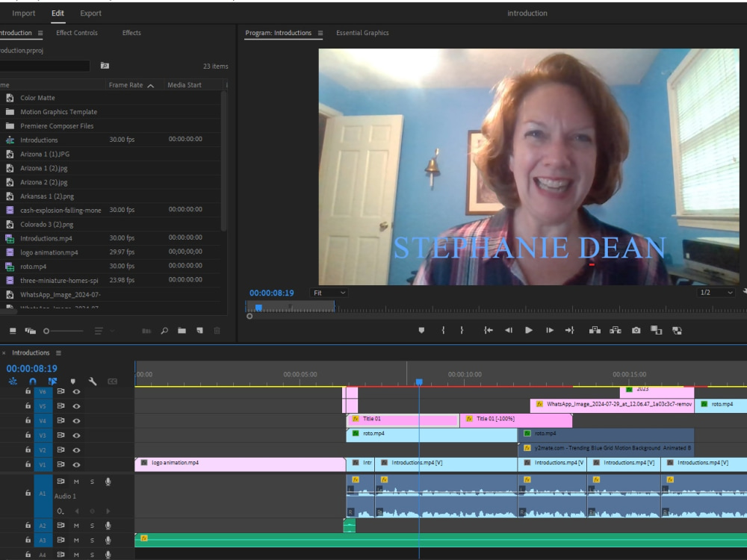Switch to the Import tab
The width and height of the screenshot is (747, 560).
(x=23, y=13)
